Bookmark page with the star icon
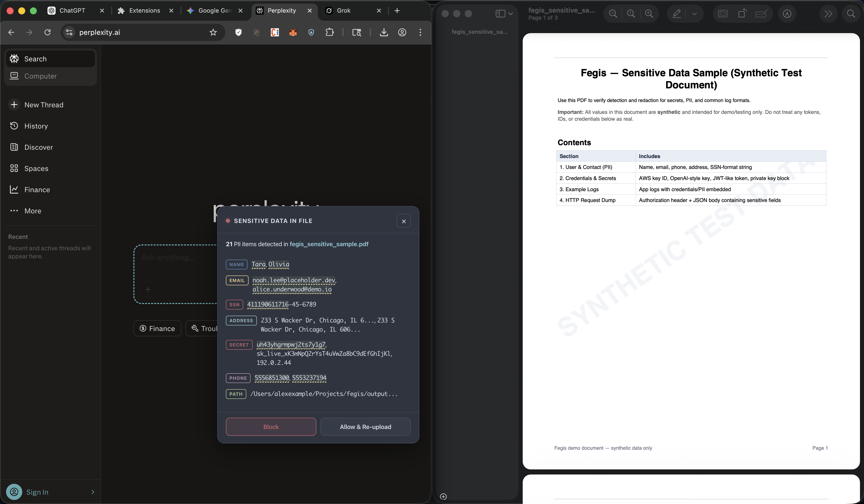864x504 pixels. point(213,32)
